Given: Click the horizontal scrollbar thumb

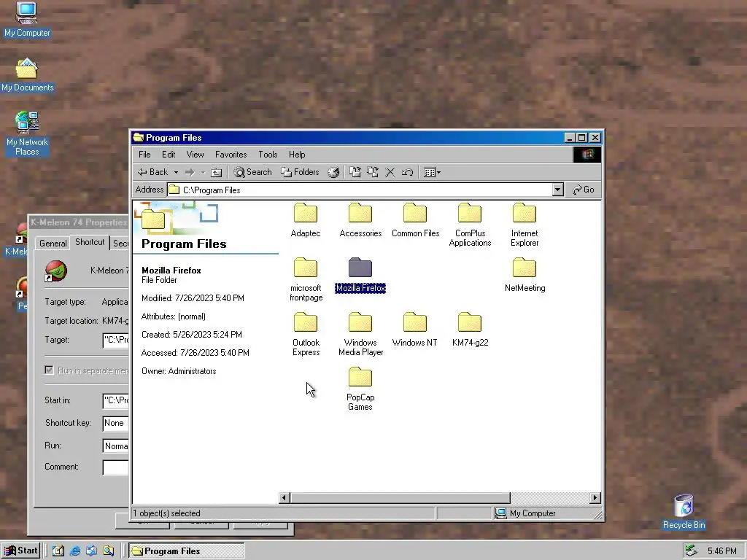Looking at the screenshot, I should point(400,497).
